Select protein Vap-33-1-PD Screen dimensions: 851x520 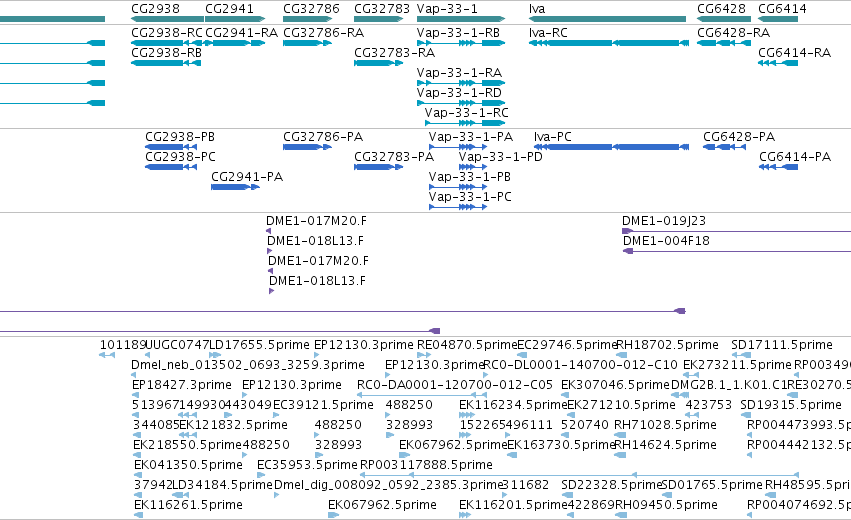coord(472,167)
